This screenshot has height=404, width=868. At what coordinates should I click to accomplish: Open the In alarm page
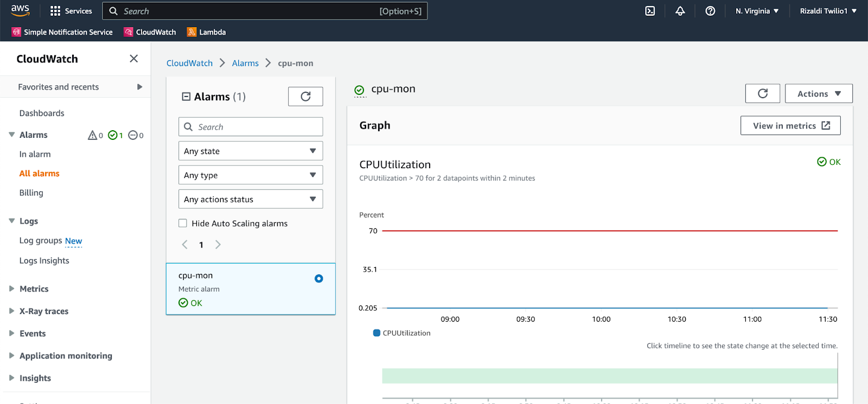click(35, 154)
